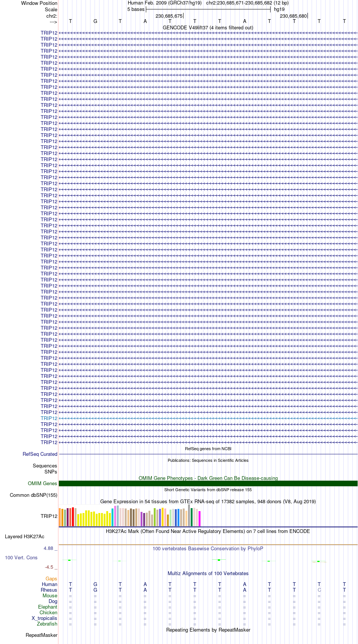This screenshot has height=644, width=358.
Task: Click the Gaps label in Multiz track
Action: (51, 579)
